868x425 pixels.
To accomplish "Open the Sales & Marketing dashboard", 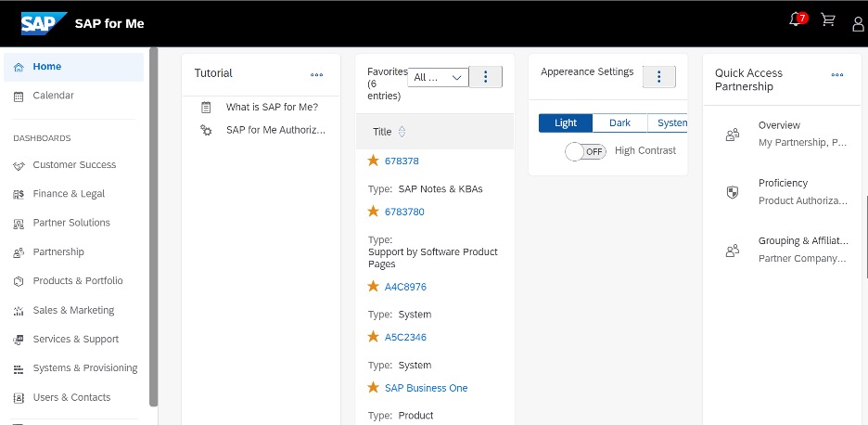I will click(73, 310).
